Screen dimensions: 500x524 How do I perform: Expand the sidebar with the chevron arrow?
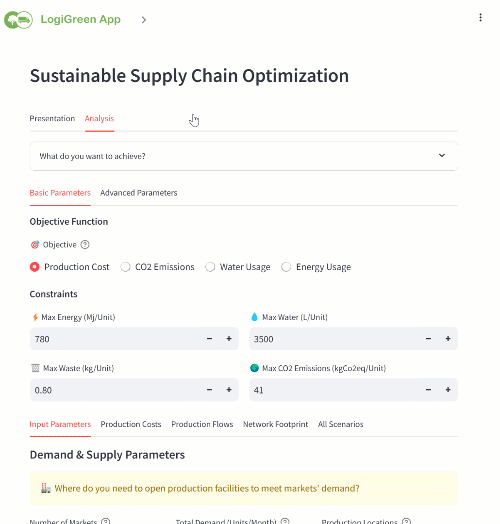click(144, 20)
